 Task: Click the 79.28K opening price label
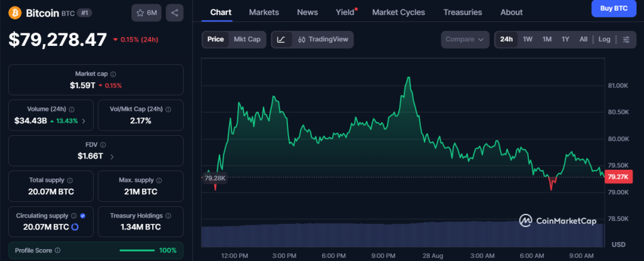(x=214, y=178)
